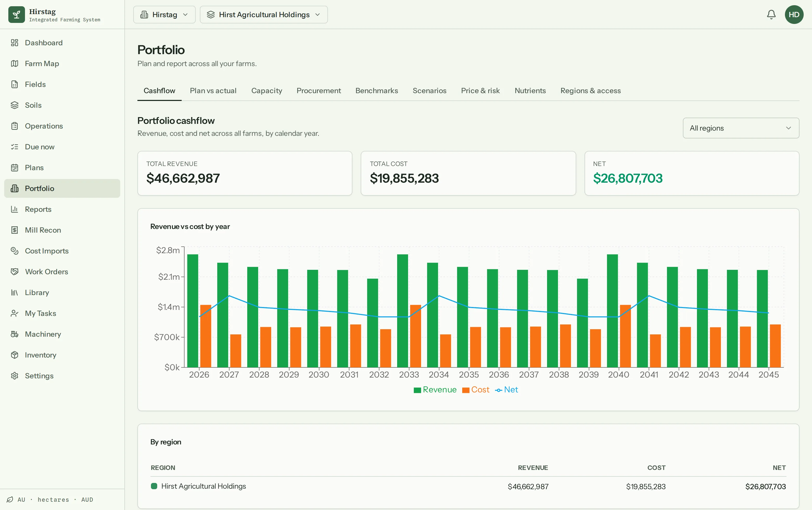
Task: Switch to the Plan vs actual tab
Action: pos(213,91)
